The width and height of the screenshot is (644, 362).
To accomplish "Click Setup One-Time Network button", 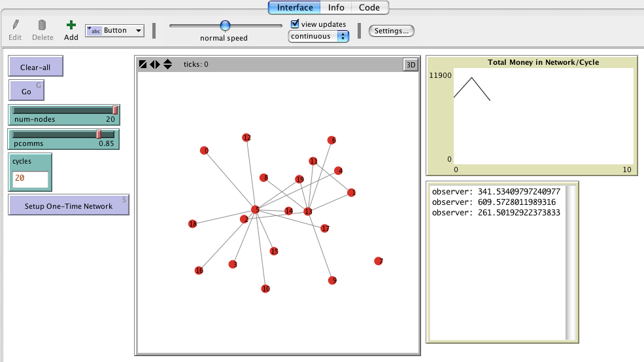I will 69,206.
